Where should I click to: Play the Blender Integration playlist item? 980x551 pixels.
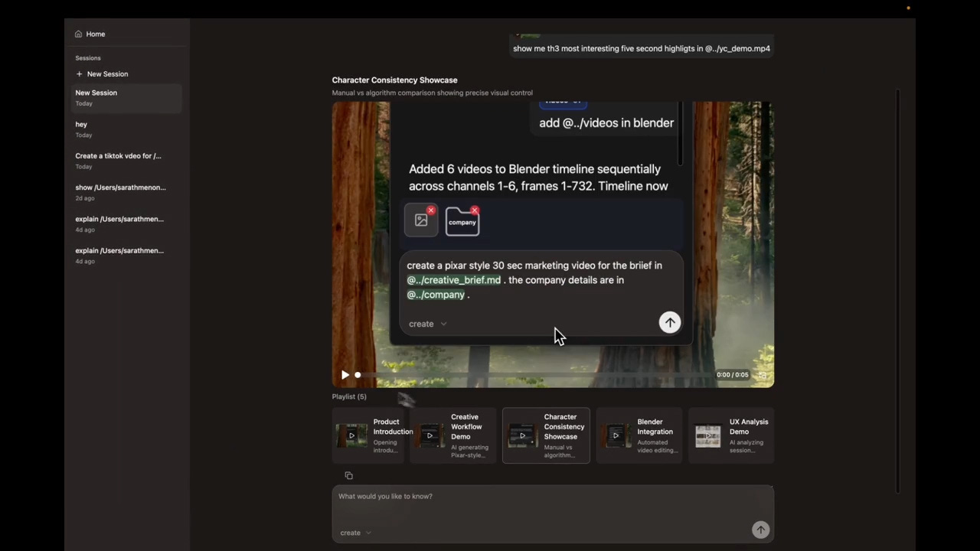(616, 435)
